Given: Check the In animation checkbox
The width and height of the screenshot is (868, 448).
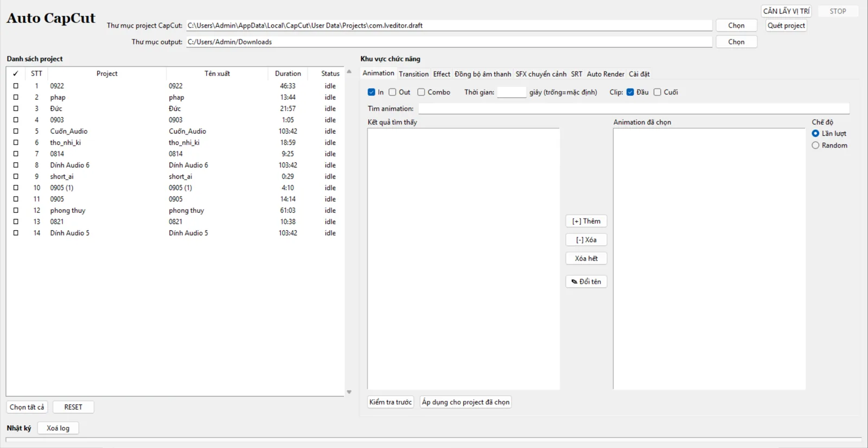Looking at the screenshot, I should coord(372,92).
